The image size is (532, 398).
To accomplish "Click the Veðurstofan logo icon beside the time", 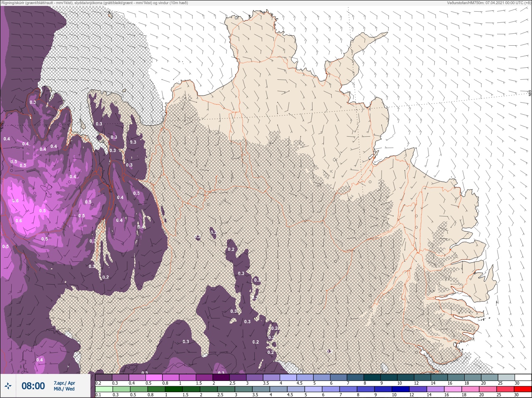I will 8,386.
